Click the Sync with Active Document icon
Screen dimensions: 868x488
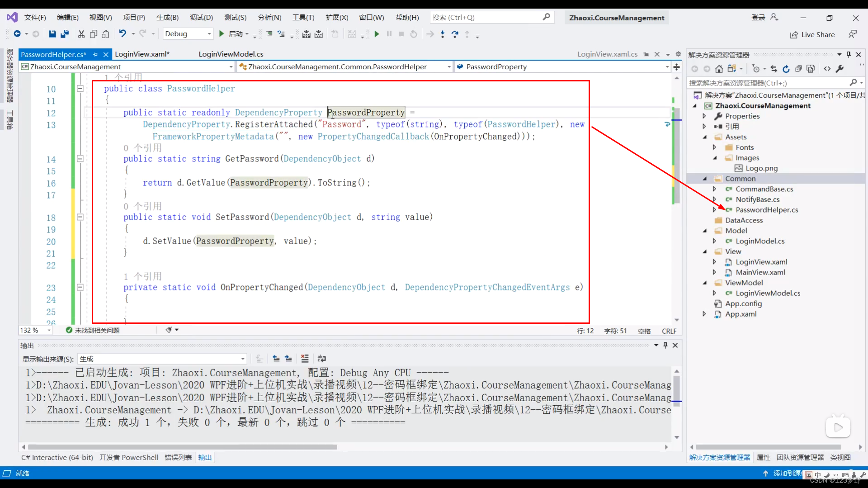pyautogui.click(x=774, y=69)
